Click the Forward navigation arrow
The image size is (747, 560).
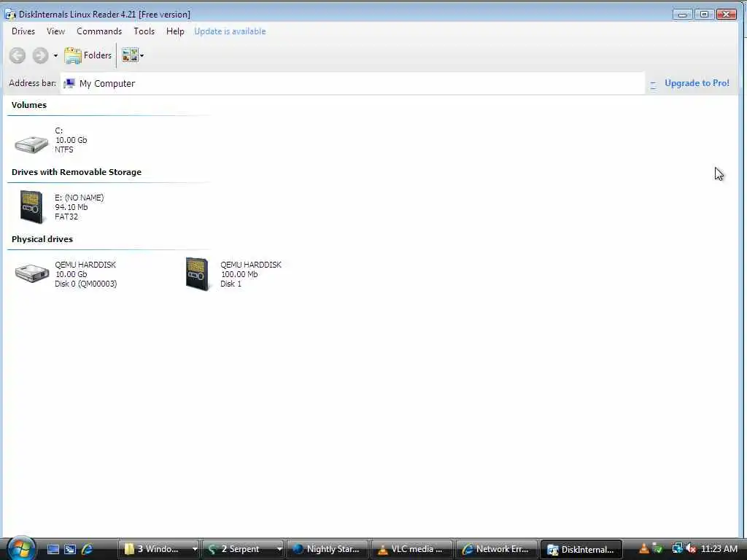[x=41, y=55]
